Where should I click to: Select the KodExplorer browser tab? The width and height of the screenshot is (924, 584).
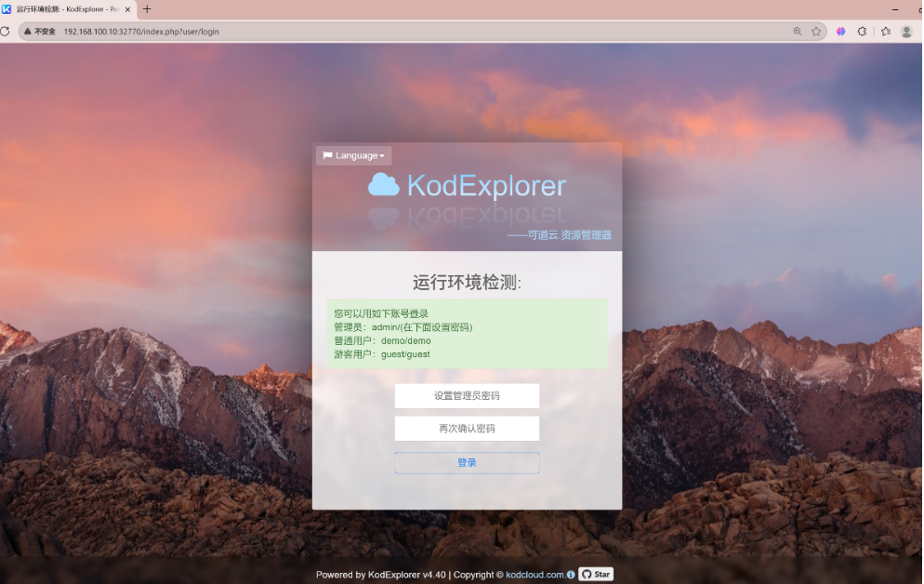68,9
